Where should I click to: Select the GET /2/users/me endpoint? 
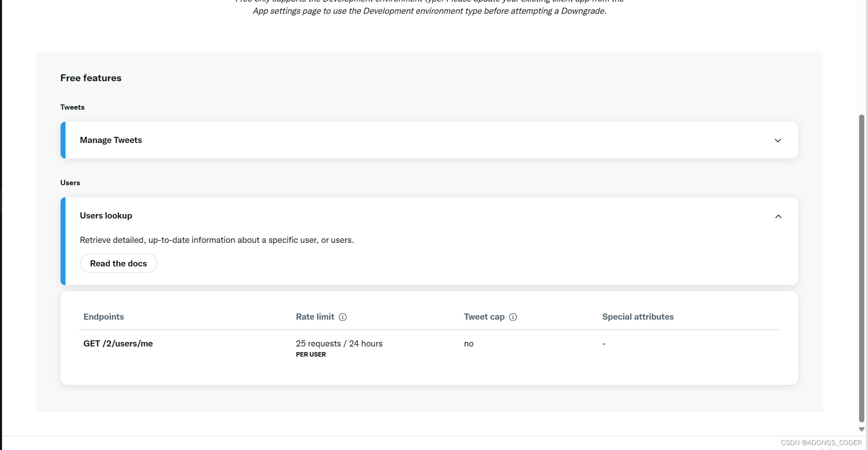tap(118, 344)
